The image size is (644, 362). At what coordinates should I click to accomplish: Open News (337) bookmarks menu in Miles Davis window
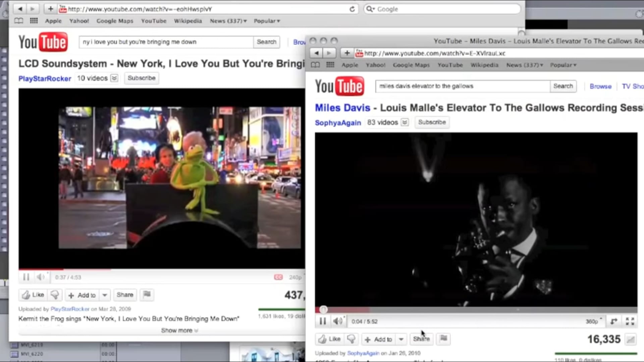[x=525, y=65]
